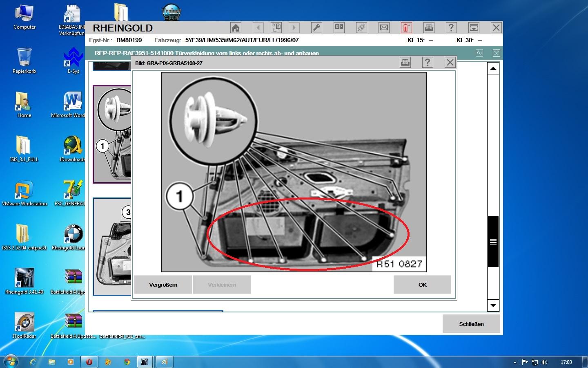This screenshot has height=368, width=588.
Task: Open help in the image dialog
Action: [427, 63]
